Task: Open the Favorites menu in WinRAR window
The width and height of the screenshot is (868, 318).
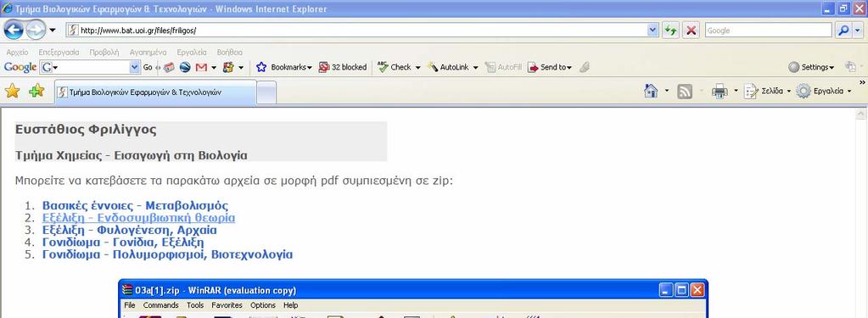Action: pyautogui.click(x=227, y=305)
